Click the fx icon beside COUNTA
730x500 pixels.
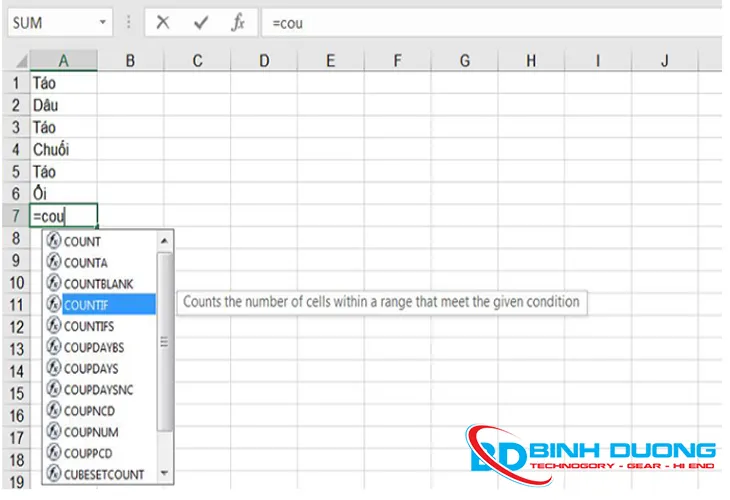pyautogui.click(x=54, y=261)
